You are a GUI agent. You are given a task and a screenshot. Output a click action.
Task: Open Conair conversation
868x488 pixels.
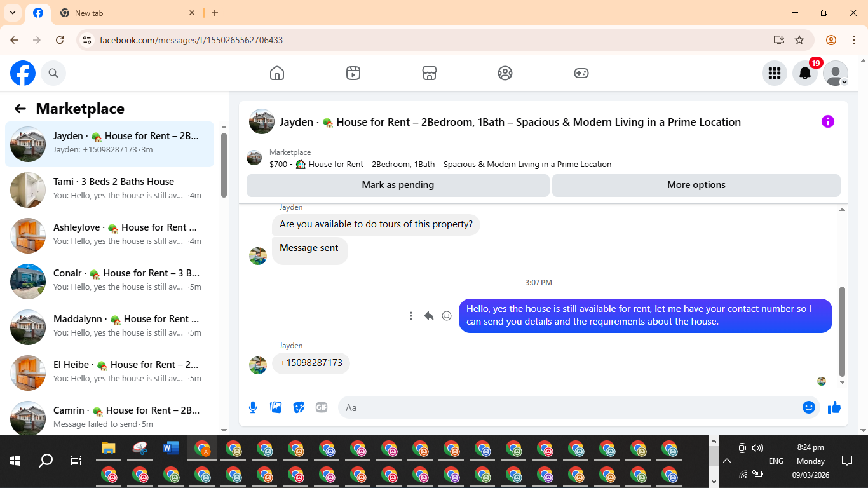click(x=110, y=281)
